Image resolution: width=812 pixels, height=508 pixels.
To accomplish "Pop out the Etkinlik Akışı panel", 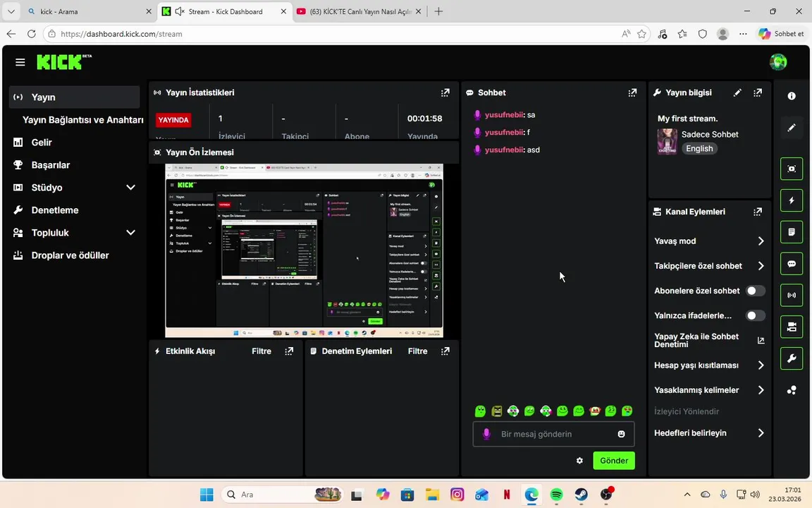I will tap(289, 351).
